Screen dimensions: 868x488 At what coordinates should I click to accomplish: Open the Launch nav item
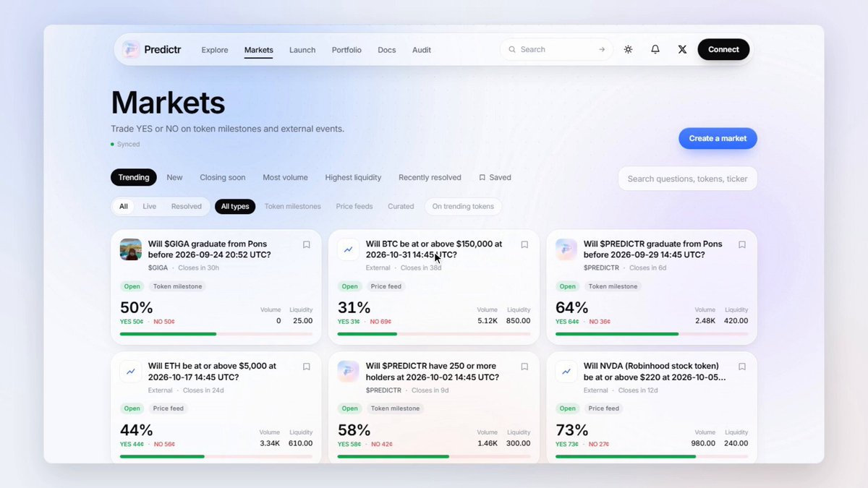click(x=302, y=50)
